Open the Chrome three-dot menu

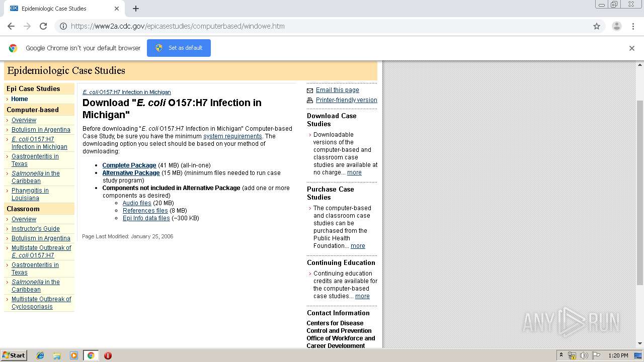click(x=633, y=26)
